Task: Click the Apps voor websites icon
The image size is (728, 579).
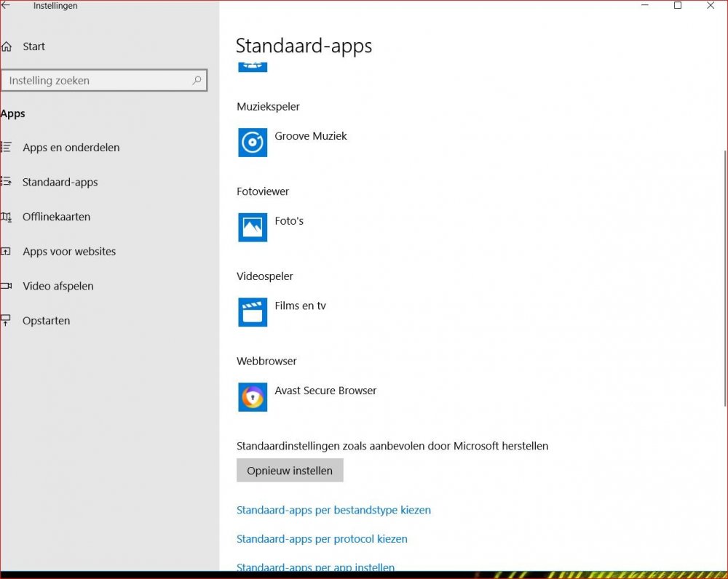Action: 6,252
